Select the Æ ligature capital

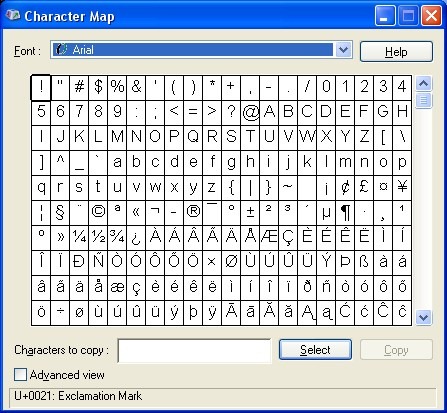click(269, 237)
